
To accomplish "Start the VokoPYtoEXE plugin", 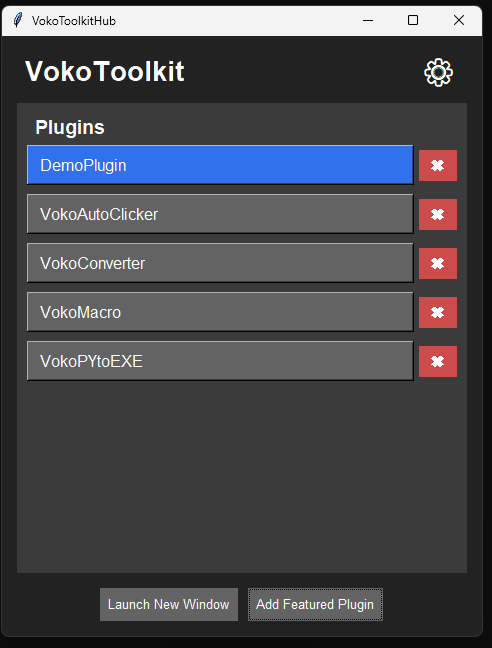I will pos(220,361).
